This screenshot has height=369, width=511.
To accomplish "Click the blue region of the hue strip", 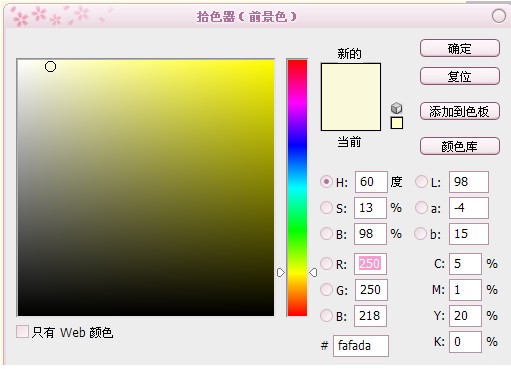I will pyautogui.click(x=297, y=145).
